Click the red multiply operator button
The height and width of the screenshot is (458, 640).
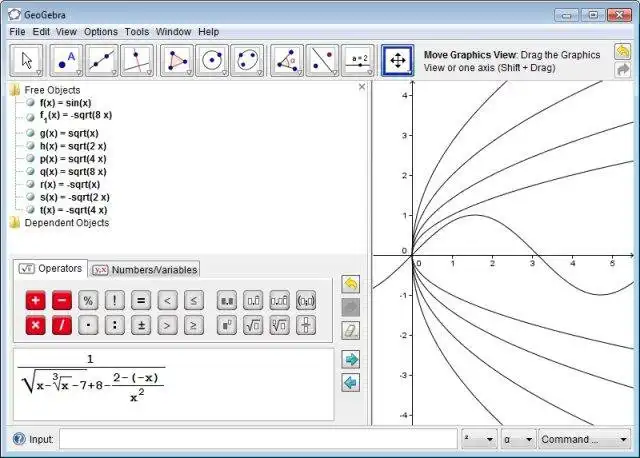(36, 325)
